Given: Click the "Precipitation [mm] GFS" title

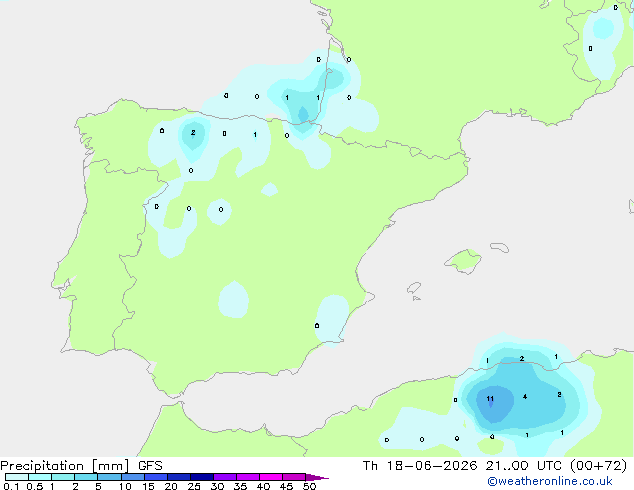Looking at the screenshot, I should tap(81, 466).
